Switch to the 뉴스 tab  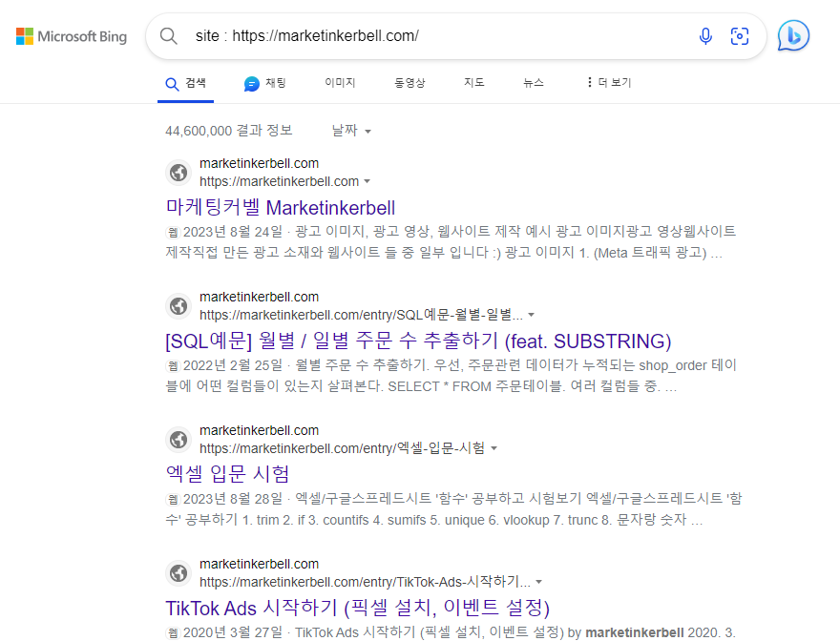533,83
